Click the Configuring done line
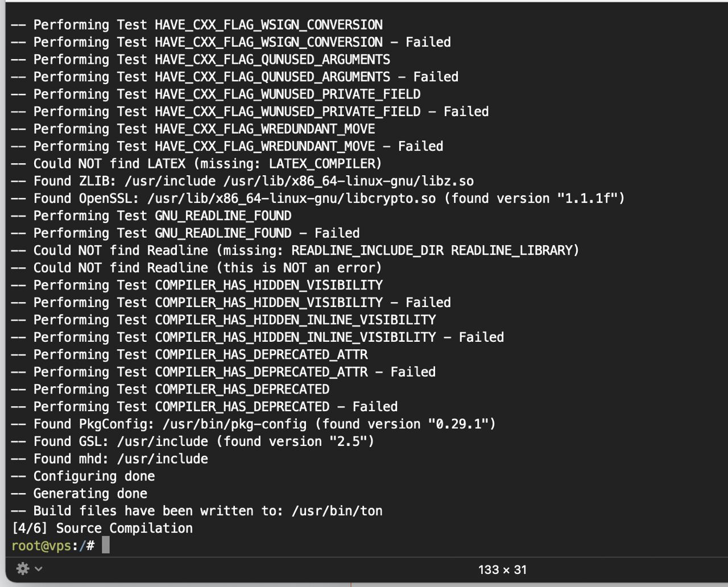The image size is (728, 587). pos(83,476)
